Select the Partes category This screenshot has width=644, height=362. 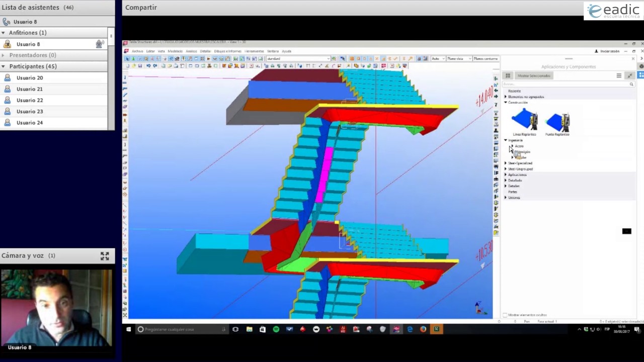513,192
